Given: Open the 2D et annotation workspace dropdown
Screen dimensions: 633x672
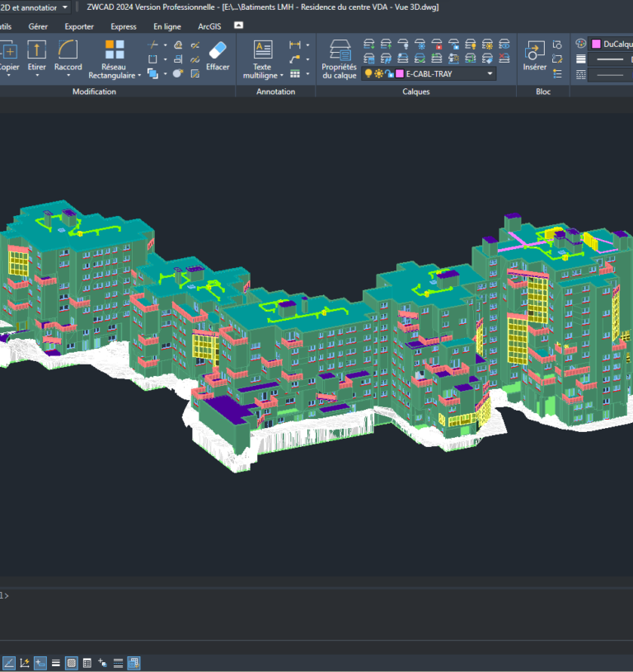Looking at the screenshot, I should click(64, 7).
